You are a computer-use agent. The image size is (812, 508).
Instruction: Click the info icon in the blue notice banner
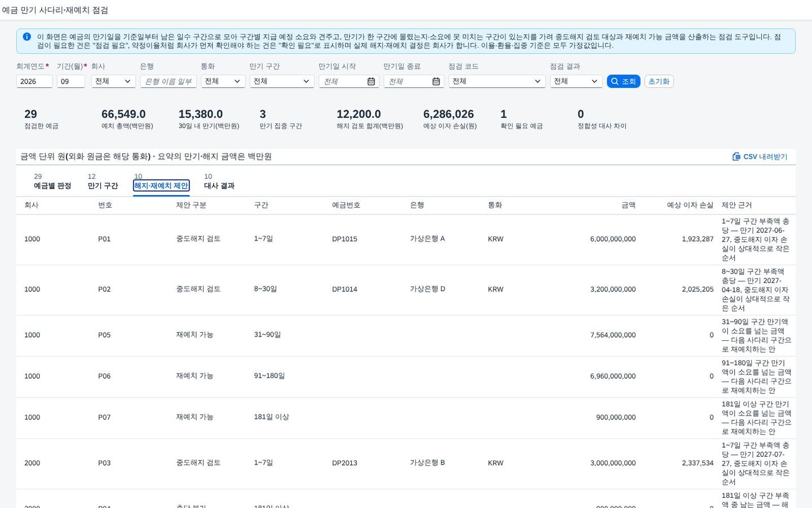pos(27,37)
